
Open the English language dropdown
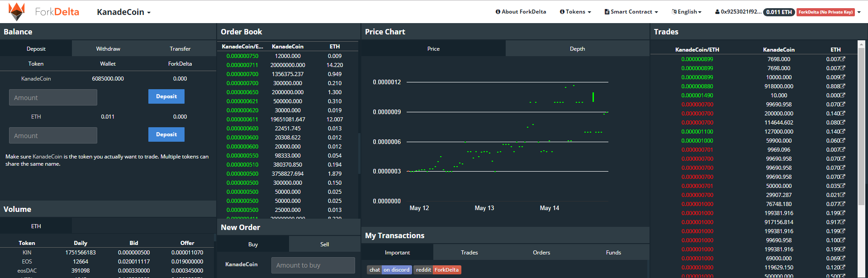687,12
